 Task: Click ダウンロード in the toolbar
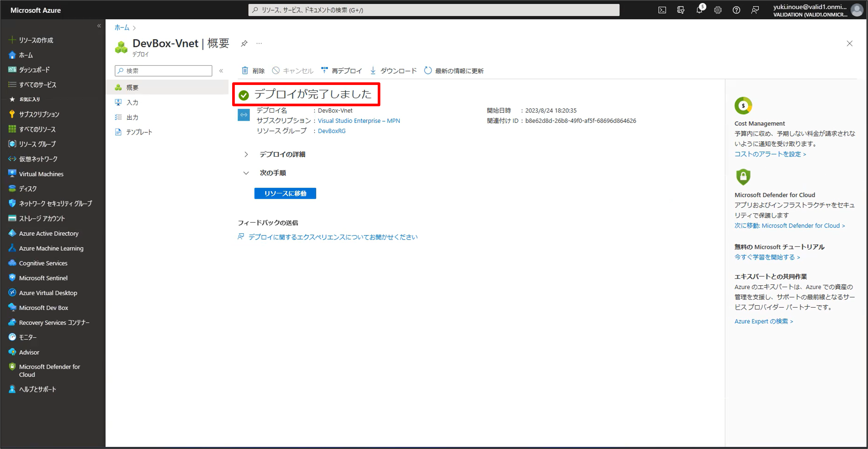(x=393, y=71)
